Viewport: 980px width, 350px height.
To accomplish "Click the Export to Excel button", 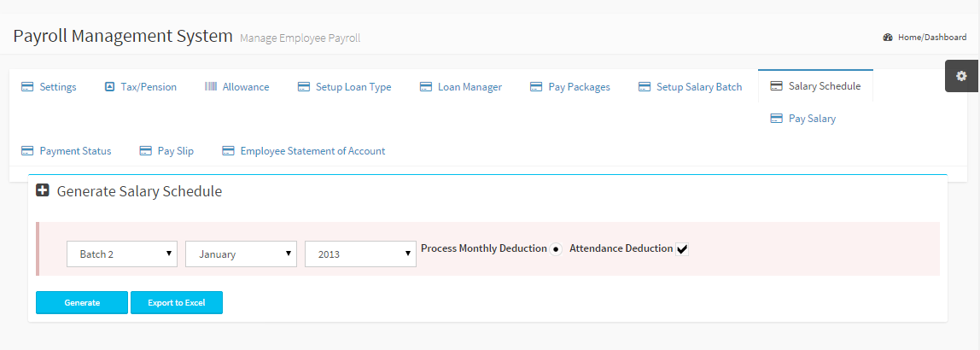I will tap(176, 302).
